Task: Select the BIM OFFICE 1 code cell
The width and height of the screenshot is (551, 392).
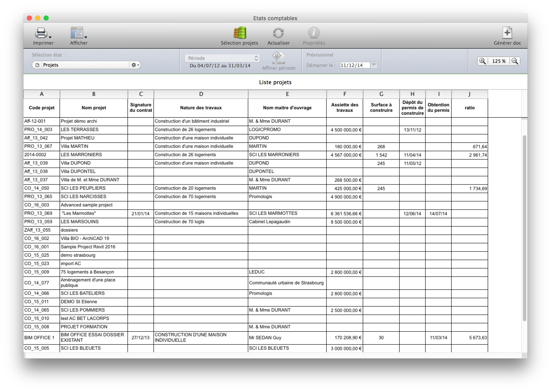Action: pyautogui.click(x=42, y=338)
